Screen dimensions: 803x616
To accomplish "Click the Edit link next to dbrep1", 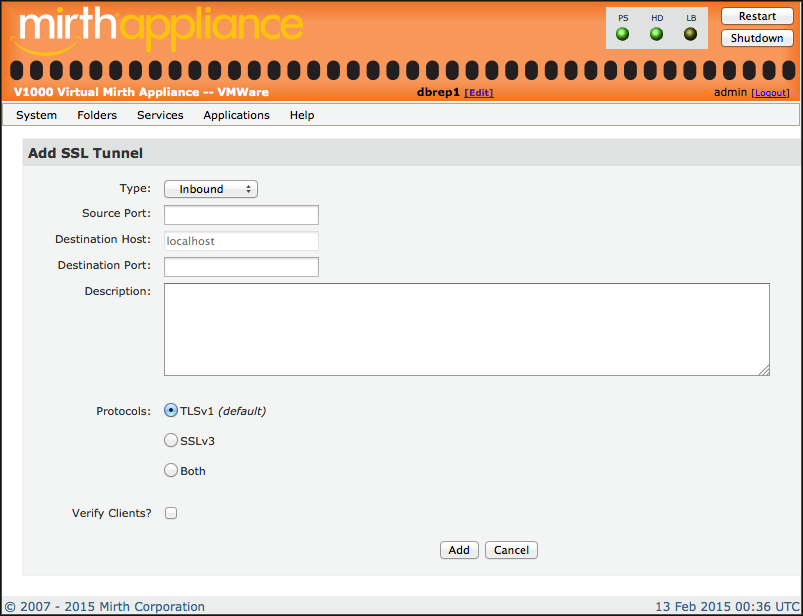I will tap(478, 93).
